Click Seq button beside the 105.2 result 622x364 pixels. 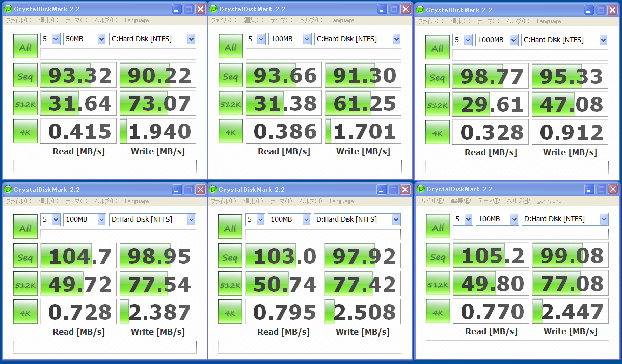(438, 256)
